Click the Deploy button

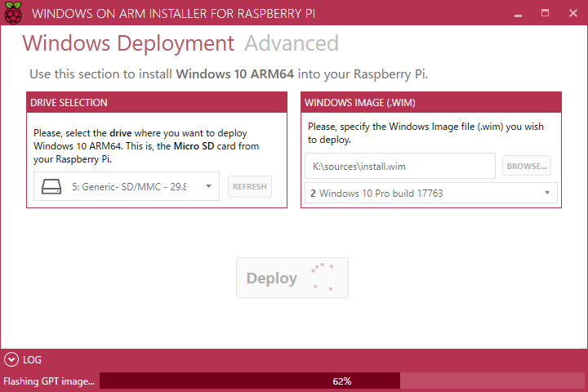coord(292,278)
